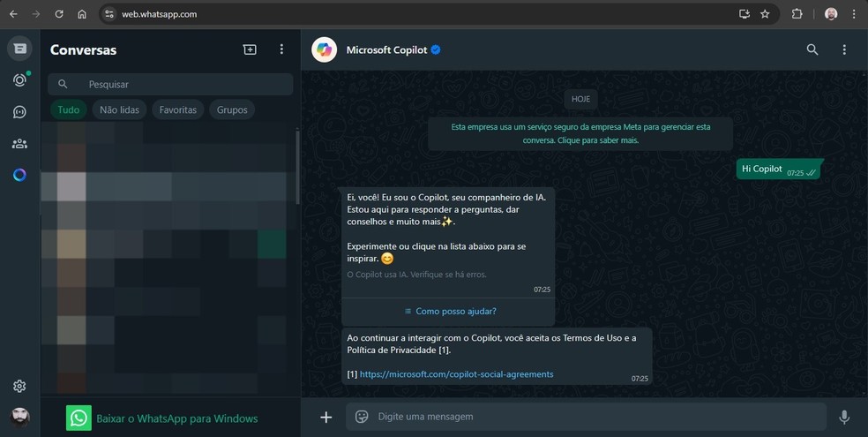868x437 pixels.
Task: Click the install app icon in address bar
Action: tap(745, 14)
